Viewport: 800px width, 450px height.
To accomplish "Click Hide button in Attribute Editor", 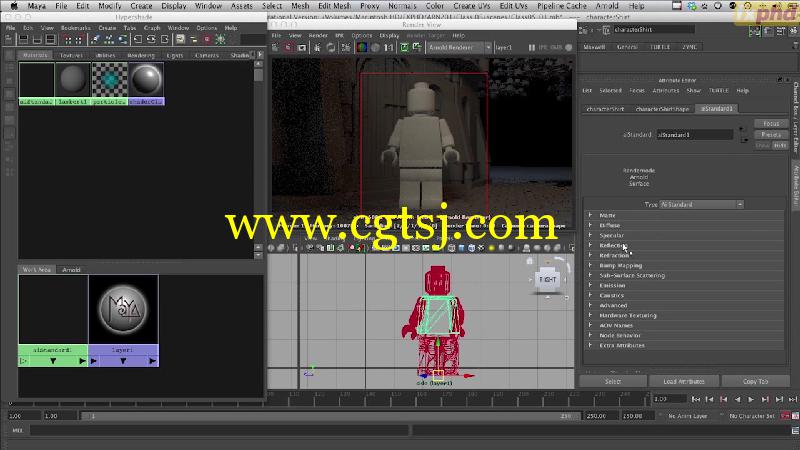I will (781, 145).
